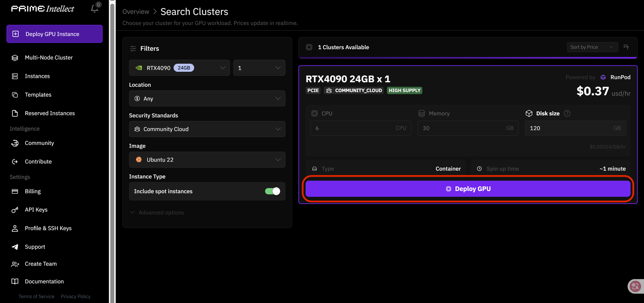Open Multi-Node Cluster page
Screen dimensions: 644x303
[x=49, y=58]
